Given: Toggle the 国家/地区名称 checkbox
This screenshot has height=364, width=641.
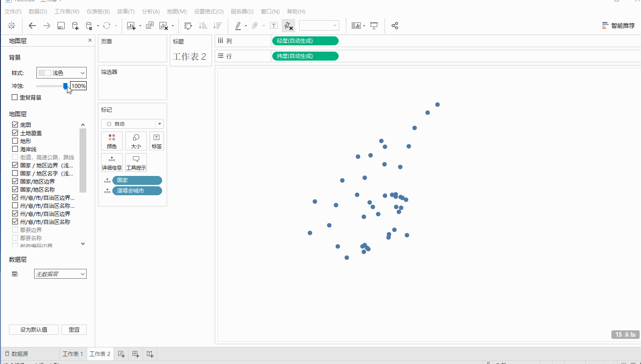Looking at the screenshot, I should point(15,189).
